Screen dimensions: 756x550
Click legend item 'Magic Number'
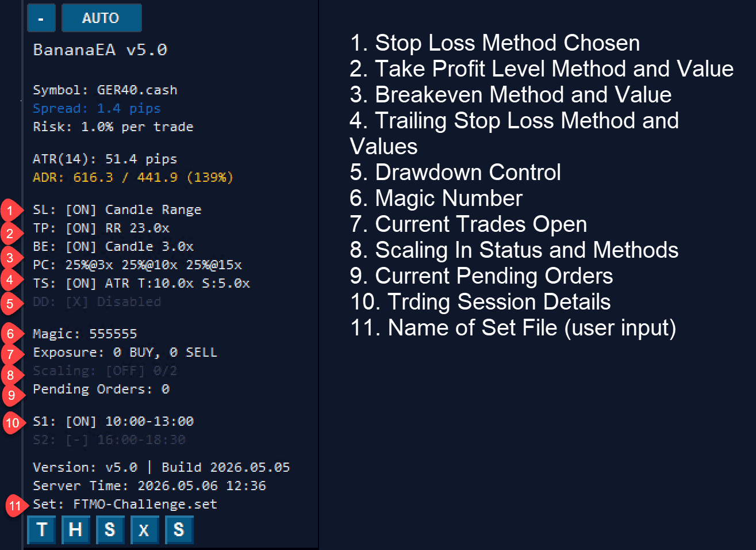[x=436, y=198]
